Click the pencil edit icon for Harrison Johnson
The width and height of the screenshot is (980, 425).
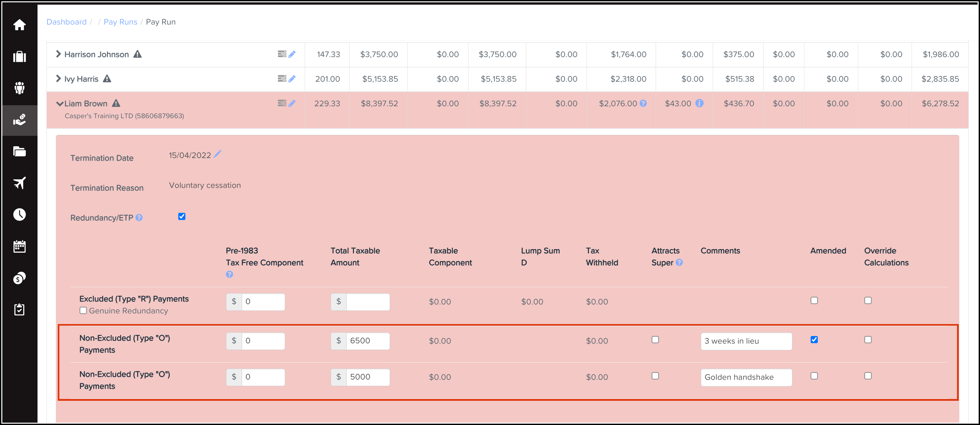point(292,54)
